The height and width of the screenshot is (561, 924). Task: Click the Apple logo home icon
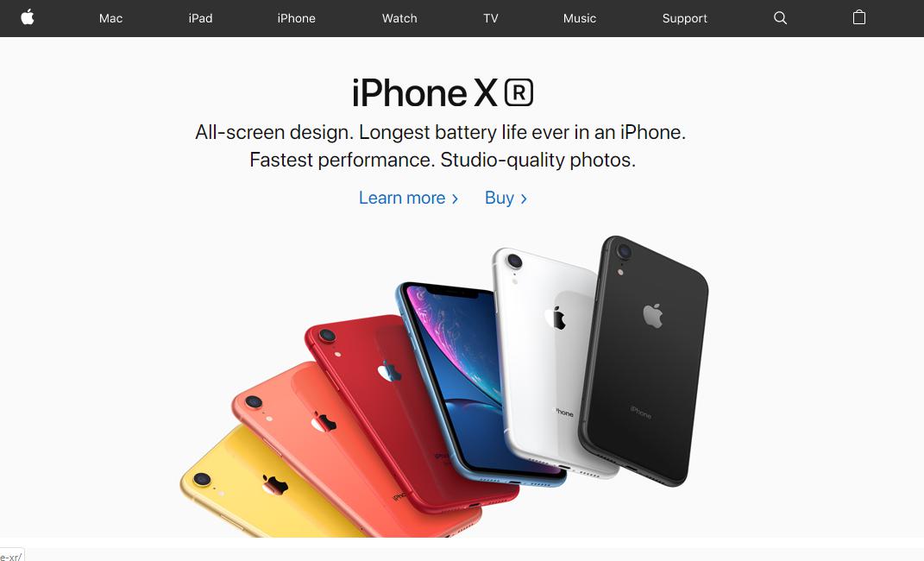27,17
